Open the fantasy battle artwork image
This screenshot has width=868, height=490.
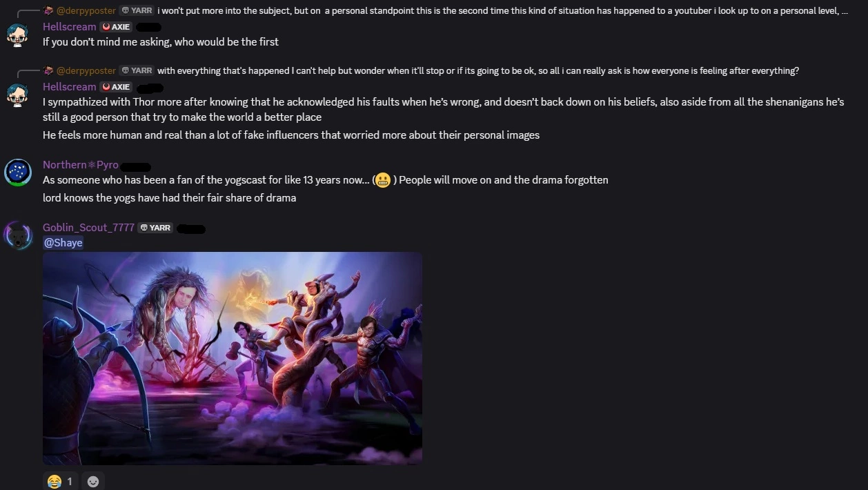pos(233,358)
